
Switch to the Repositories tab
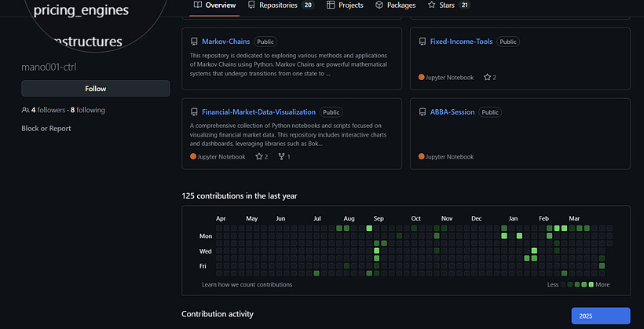pos(280,5)
